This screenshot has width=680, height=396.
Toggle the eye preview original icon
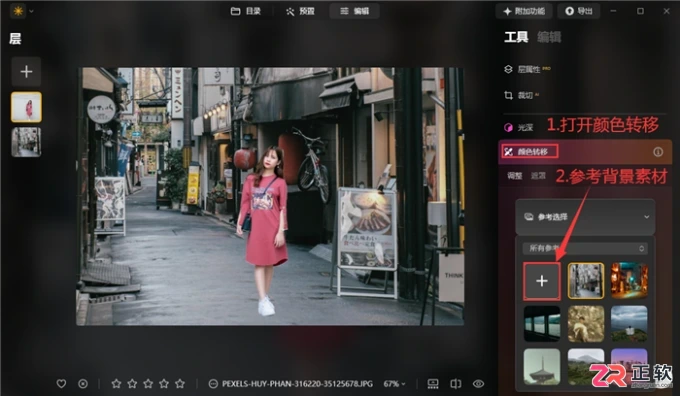point(478,384)
